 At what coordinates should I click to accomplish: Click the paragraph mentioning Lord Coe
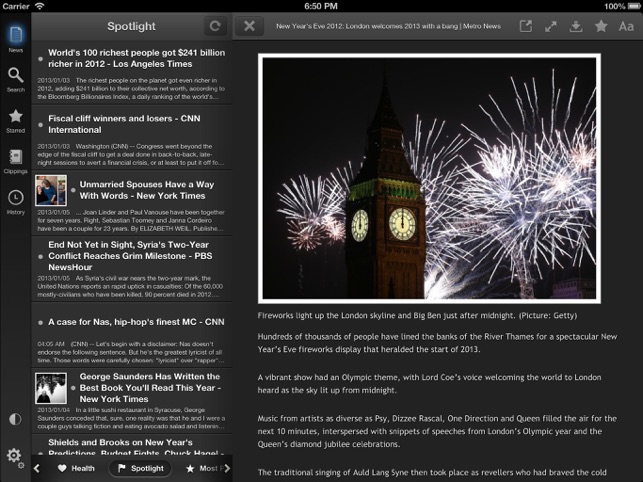pos(429,384)
